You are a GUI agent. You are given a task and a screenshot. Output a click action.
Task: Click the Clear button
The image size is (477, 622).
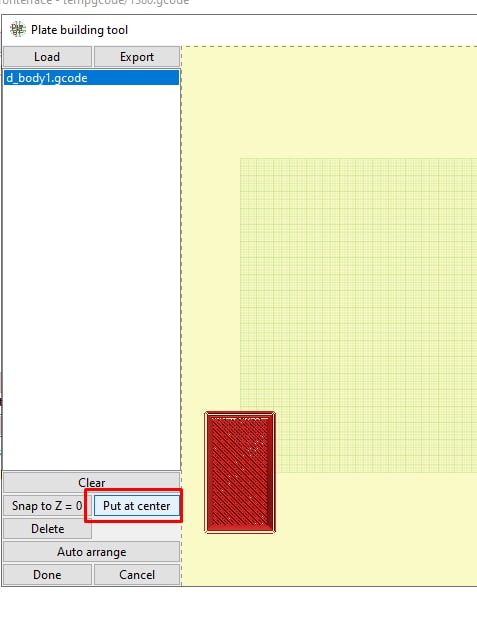tap(92, 482)
